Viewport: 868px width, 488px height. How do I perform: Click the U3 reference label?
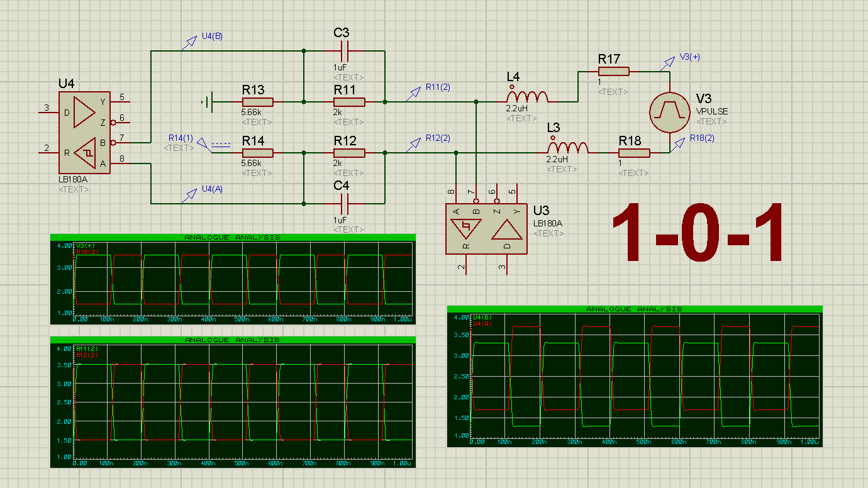tap(541, 210)
